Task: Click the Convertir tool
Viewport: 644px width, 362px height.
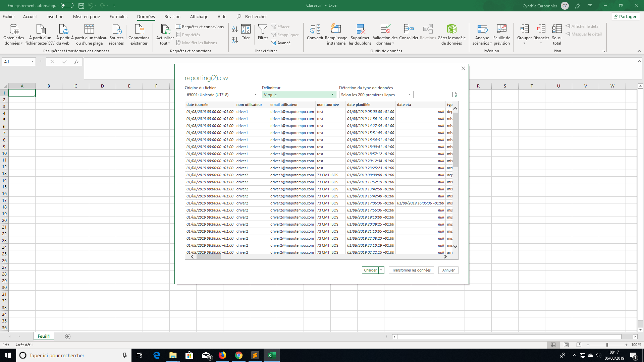Action: click(x=315, y=32)
